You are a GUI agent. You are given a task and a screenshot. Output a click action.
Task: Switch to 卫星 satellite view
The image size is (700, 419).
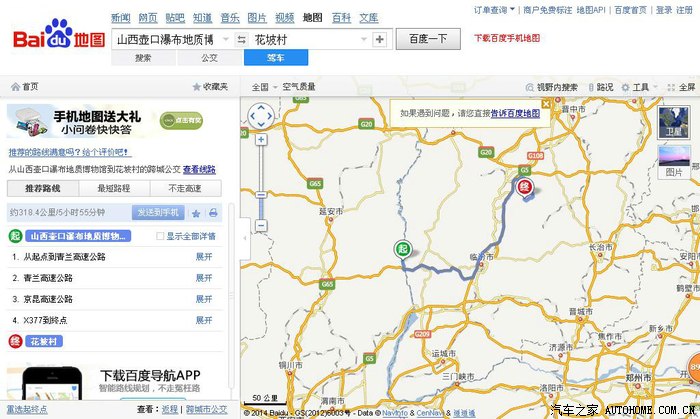(675, 122)
